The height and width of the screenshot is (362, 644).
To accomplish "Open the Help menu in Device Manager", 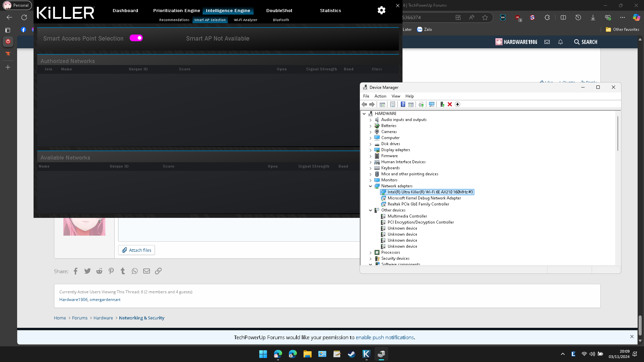I will pos(410,96).
